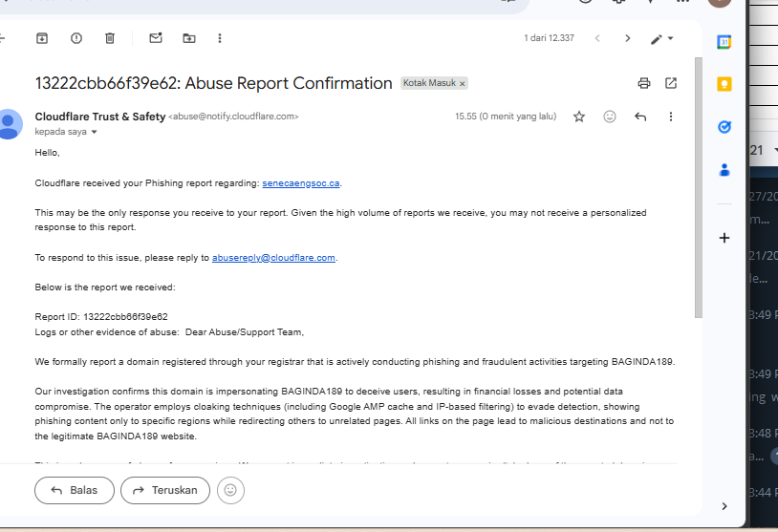Open the toolbar's more options menu

click(x=220, y=38)
